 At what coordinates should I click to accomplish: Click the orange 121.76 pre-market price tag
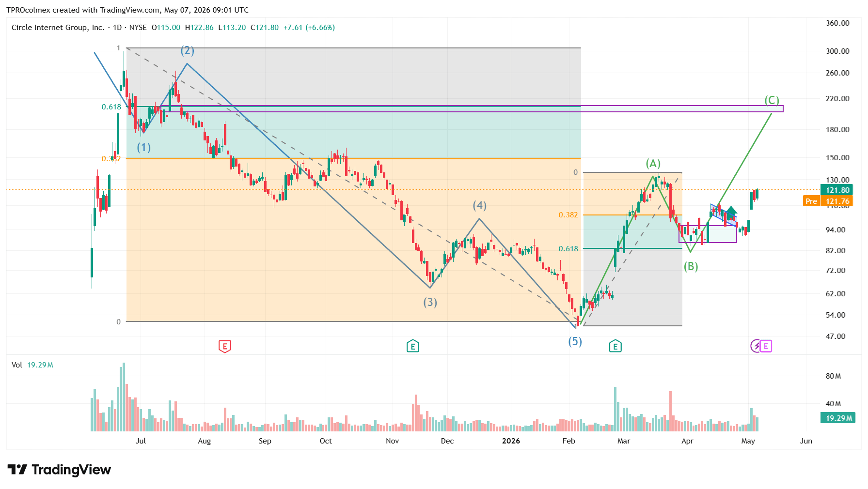coord(837,201)
